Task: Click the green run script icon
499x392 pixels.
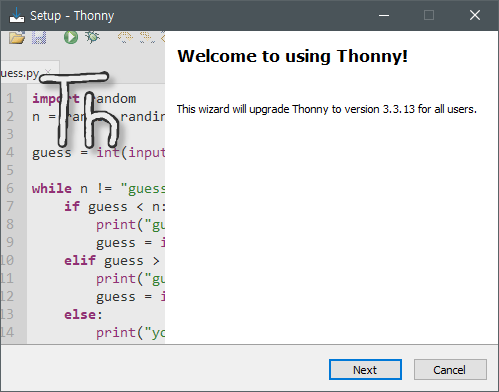Action: coord(71,37)
